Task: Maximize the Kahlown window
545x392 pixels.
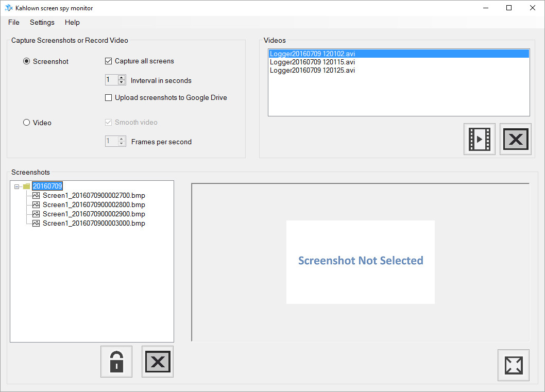Action: click(x=509, y=8)
